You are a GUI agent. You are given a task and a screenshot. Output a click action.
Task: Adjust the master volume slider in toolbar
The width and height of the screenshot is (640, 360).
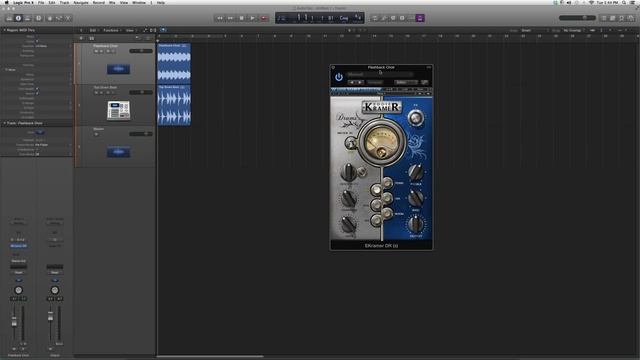tap(577, 18)
